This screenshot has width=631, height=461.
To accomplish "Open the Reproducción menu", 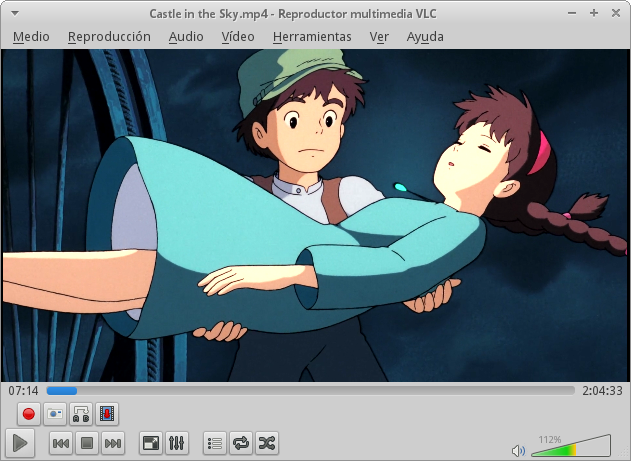I will pos(109,37).
